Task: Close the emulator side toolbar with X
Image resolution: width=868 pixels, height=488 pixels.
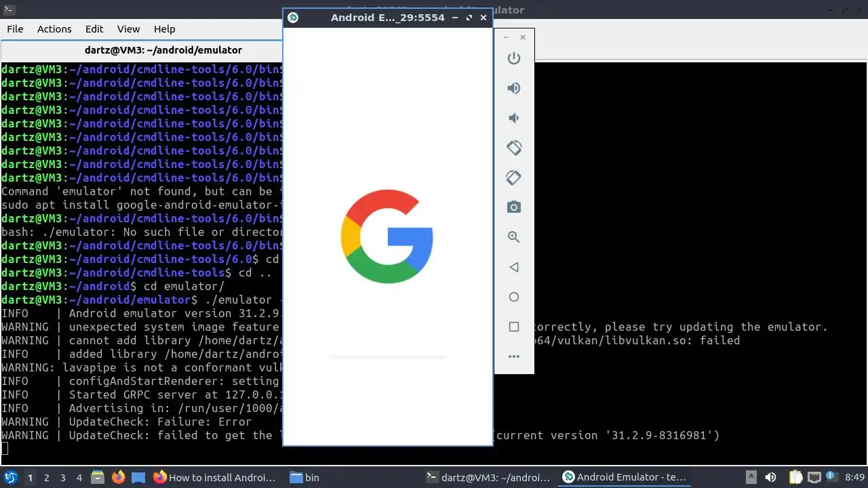Action: [x=523, y=37]
